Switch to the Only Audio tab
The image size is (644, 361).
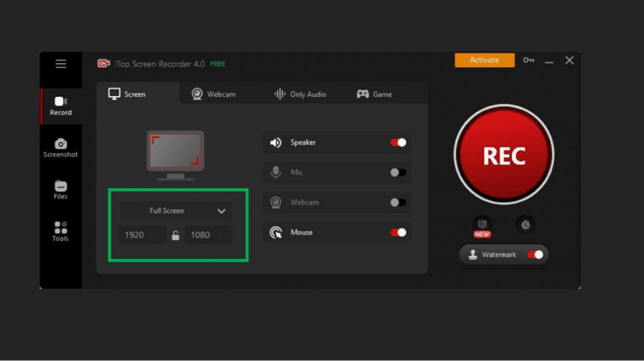pyautogui.click(x=300, y=94)
